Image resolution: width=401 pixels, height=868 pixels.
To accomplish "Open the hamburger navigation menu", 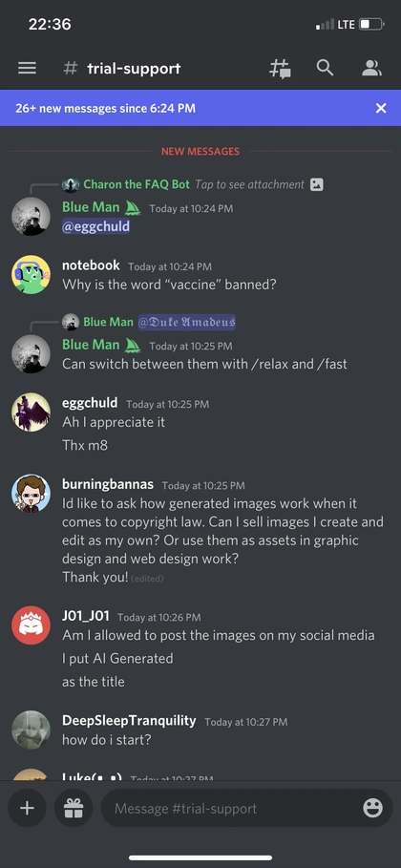I will click(x=27, y=68).
